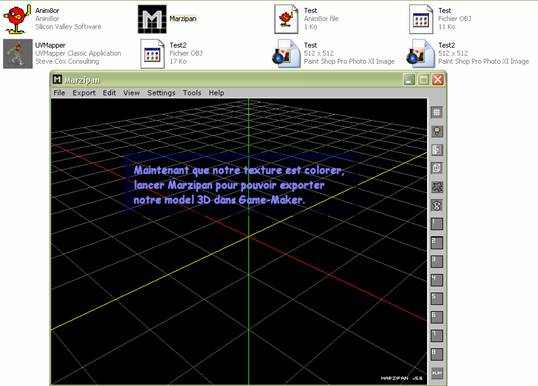
Task: Select the UVMapper Classic application icon
Action: pos(18,54)
